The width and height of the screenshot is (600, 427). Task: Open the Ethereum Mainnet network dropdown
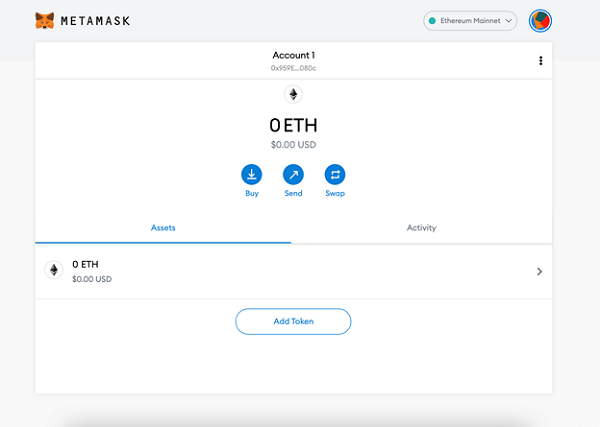point(470,21)
